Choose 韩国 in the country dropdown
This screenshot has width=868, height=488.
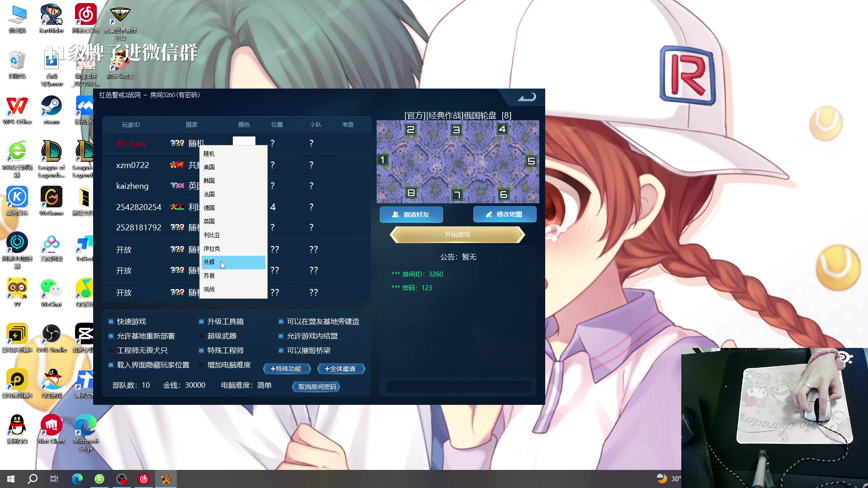click(233, 181)
